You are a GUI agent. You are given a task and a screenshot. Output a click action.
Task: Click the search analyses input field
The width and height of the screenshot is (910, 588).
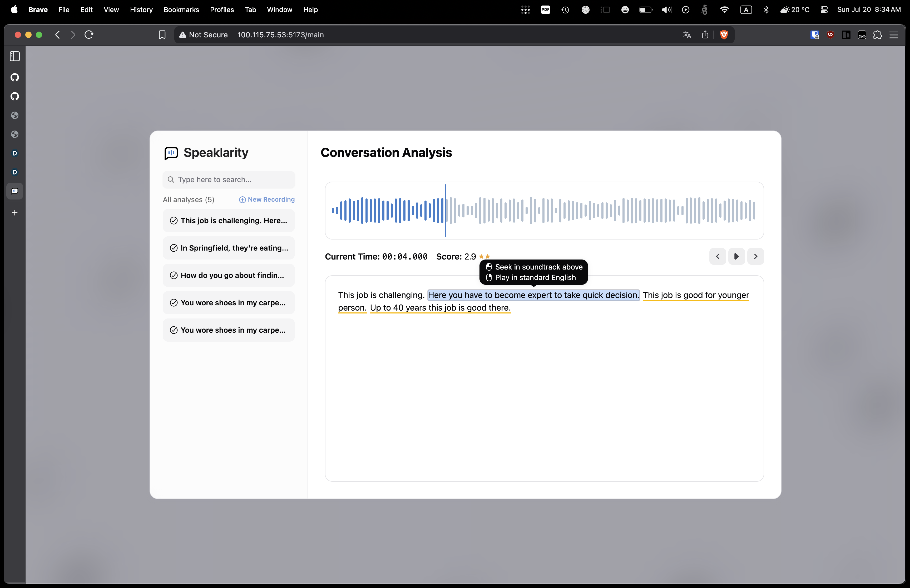click(x=229, y=180)
